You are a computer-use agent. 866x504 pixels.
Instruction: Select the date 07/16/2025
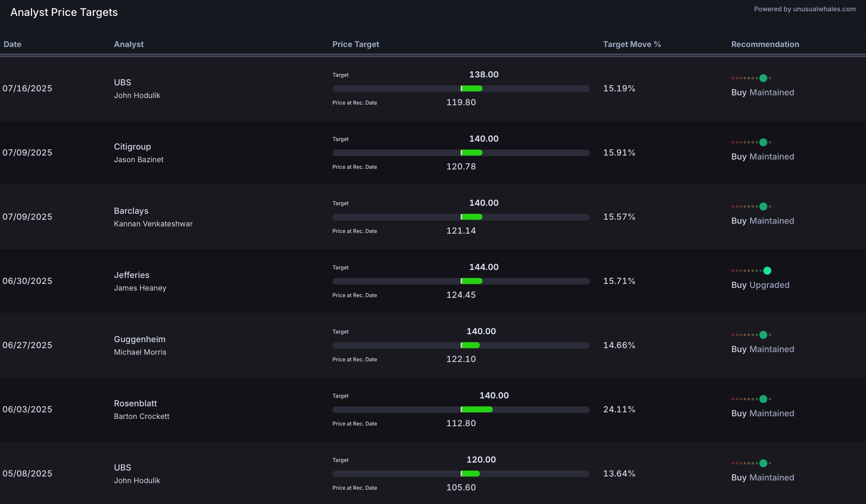coord(27,89)
